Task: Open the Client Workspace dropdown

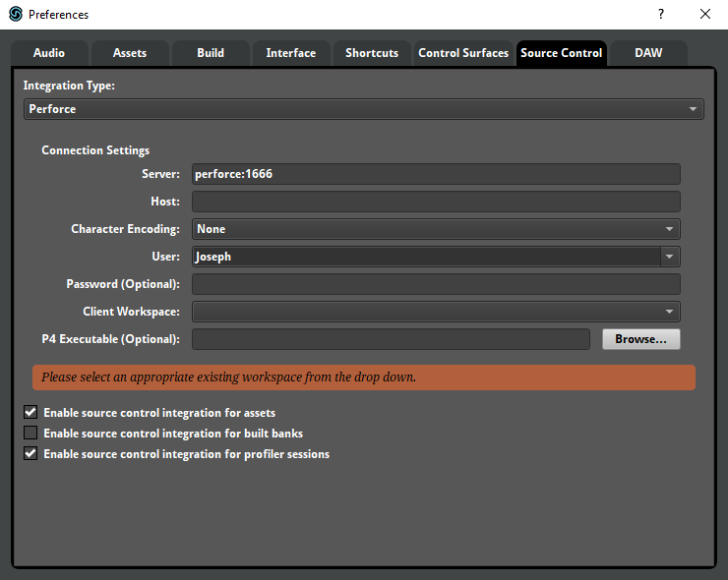Action: [x=435, y=312]
